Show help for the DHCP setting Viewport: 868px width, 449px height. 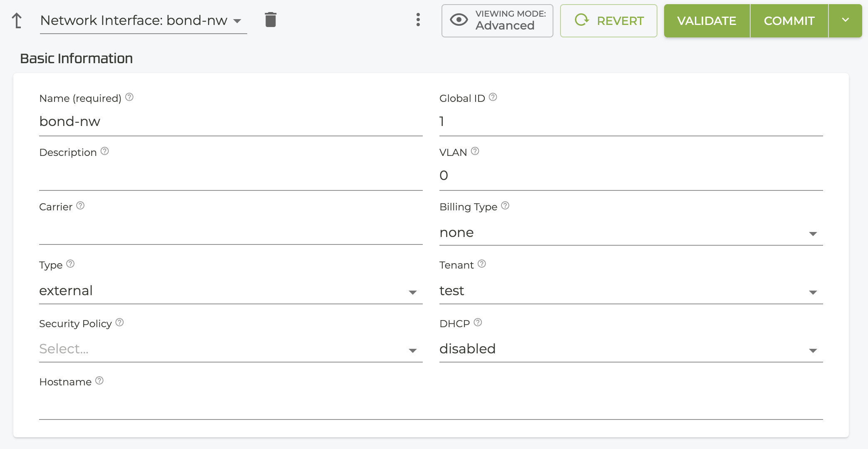pos(478,323)
